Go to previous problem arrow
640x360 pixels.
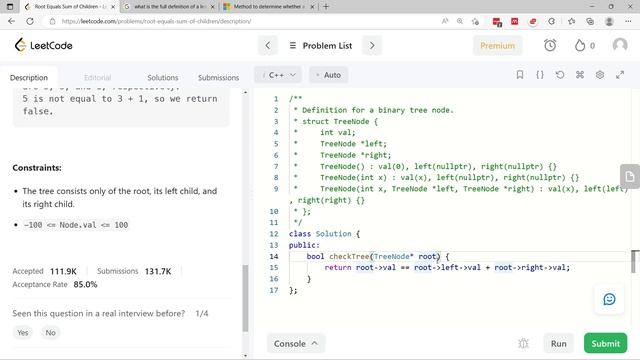pyautogui.click(x=268, y=45)
